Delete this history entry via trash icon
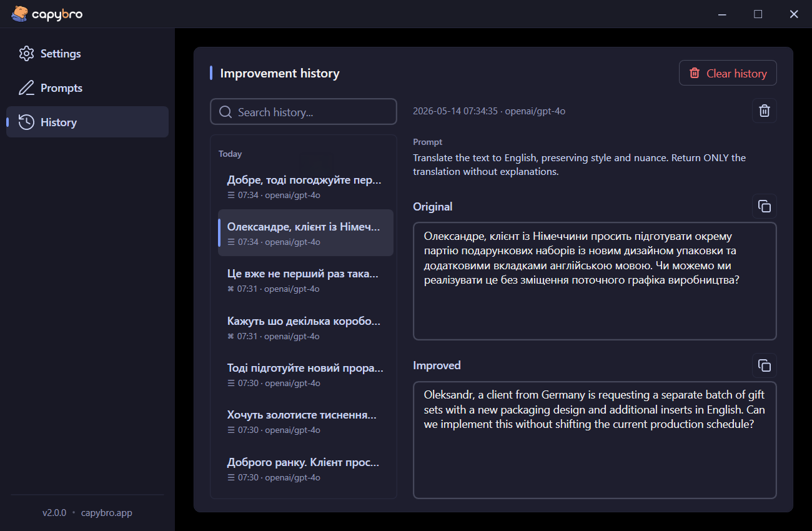Viewport: 812px width, 531px height. click(764, 111)
